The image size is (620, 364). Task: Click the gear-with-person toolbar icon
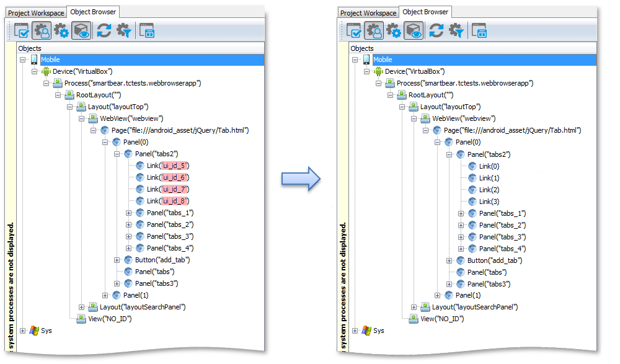[x=42, y=30]
